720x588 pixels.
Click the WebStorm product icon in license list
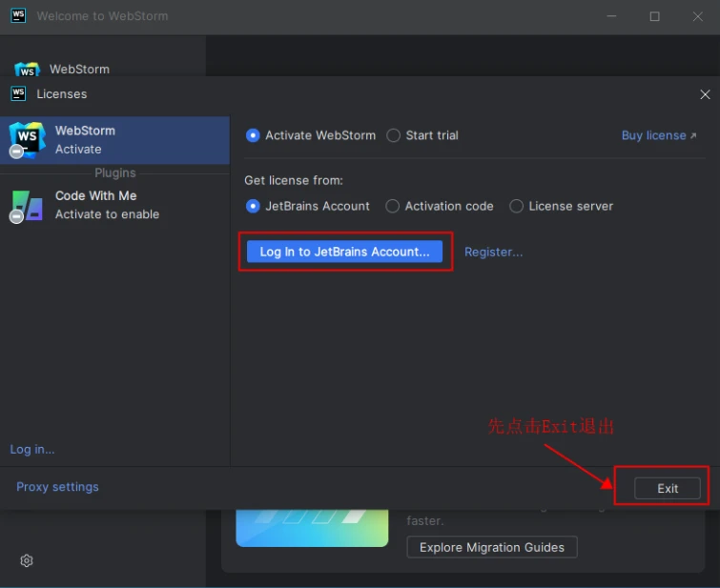[27, 139]
